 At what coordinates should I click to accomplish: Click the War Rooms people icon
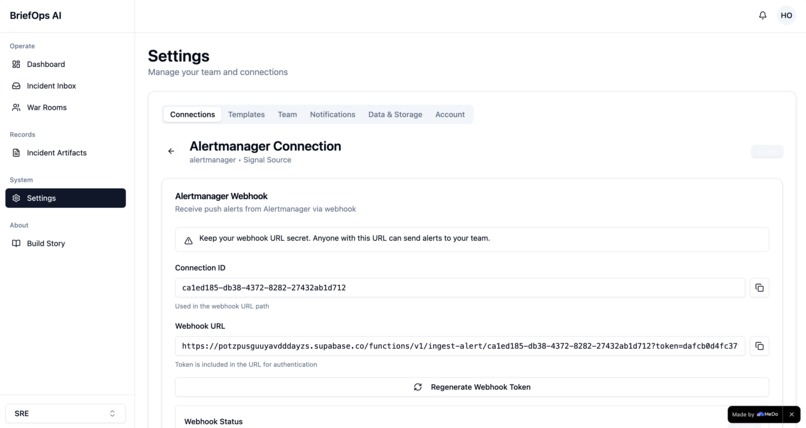[16, 107]
